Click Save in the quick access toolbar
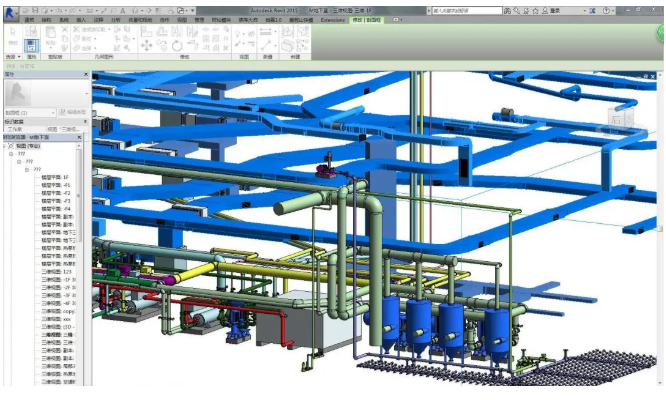 (x=33, y=9)
